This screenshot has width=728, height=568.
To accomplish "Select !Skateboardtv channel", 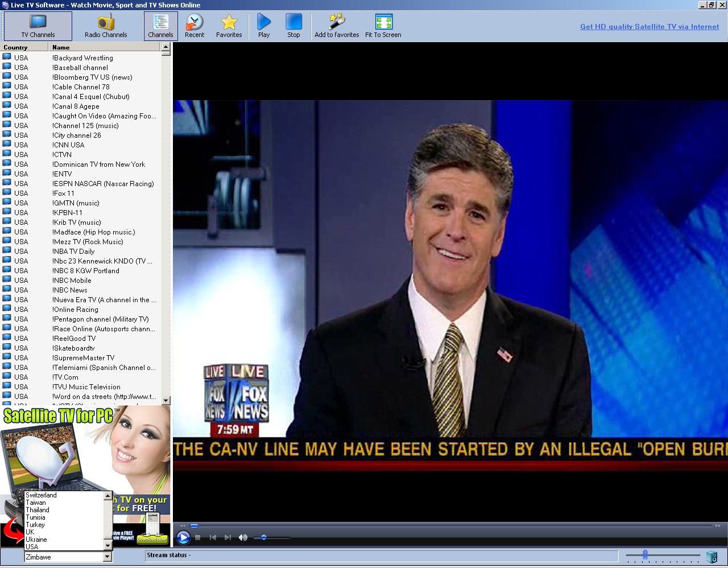I will (x=73, y=348).
